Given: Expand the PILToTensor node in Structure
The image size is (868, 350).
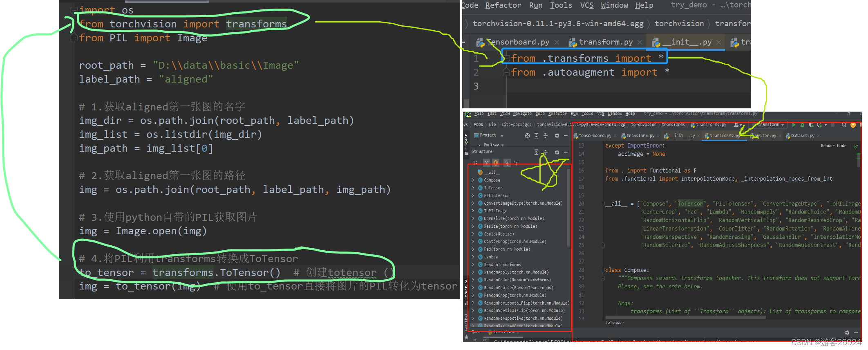Looking at the screenshot, I should (x=473, y=196).
